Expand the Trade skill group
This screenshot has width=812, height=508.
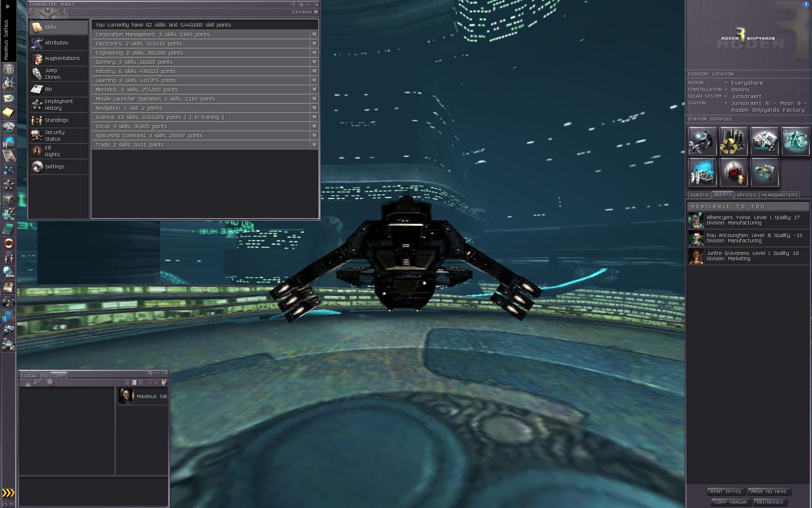coord(205,145)
